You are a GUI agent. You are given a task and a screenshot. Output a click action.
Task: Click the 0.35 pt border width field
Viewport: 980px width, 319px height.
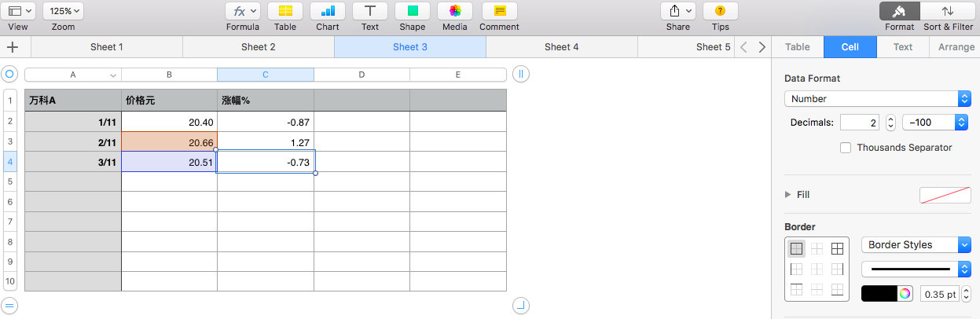940,294
